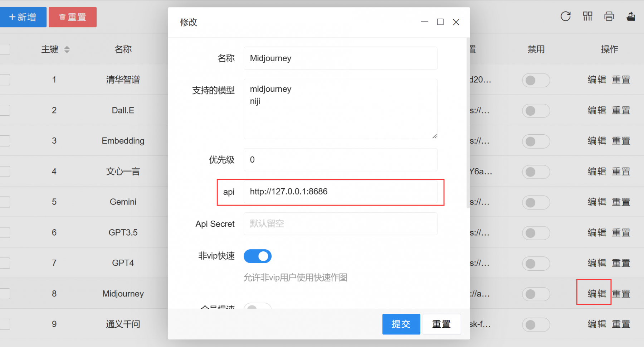Image resolution: width=644 pixels, height=347 pixels.
Task: Check the header select-all checkbox
Action: click(5, 49)
